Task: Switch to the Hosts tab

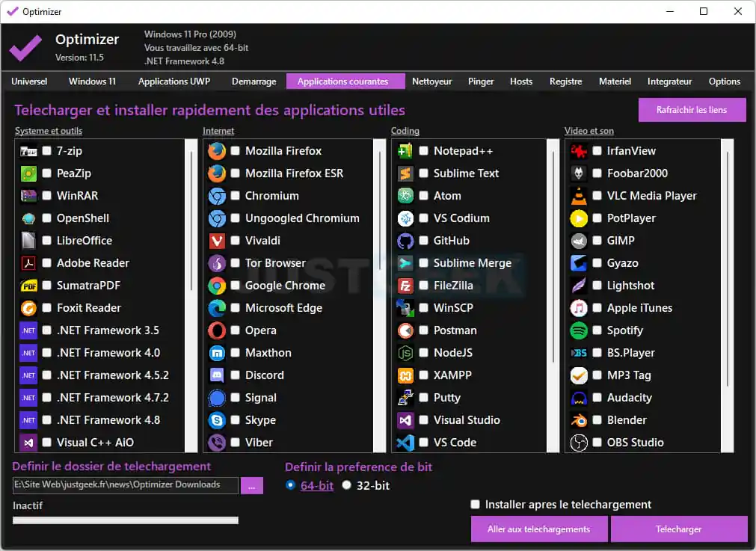Action: 521,81
